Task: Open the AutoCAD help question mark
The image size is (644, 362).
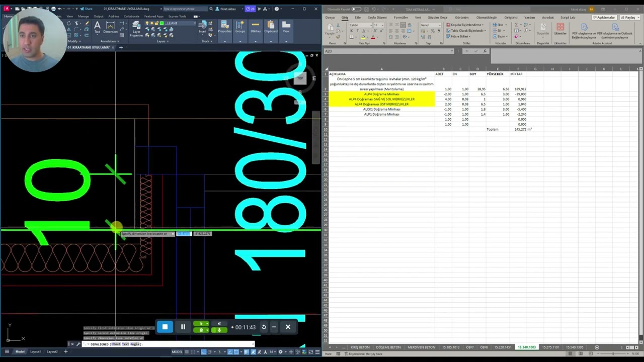Action: click(276, 9)
